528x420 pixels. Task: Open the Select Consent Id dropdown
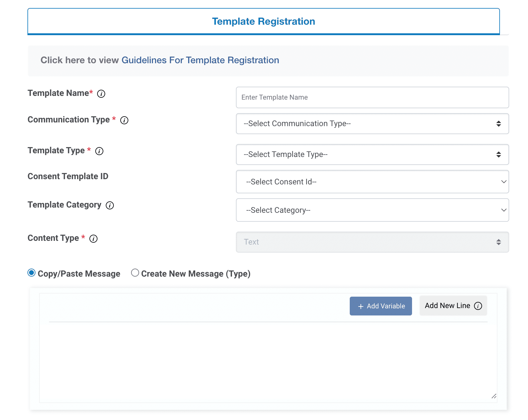(x=372, y=182)
